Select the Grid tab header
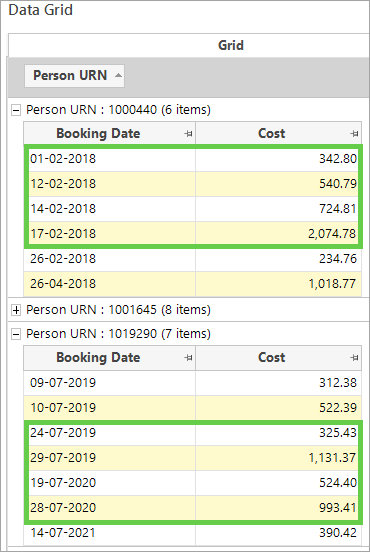Screen dimensions: 370x552 click(x=231, y=45)
